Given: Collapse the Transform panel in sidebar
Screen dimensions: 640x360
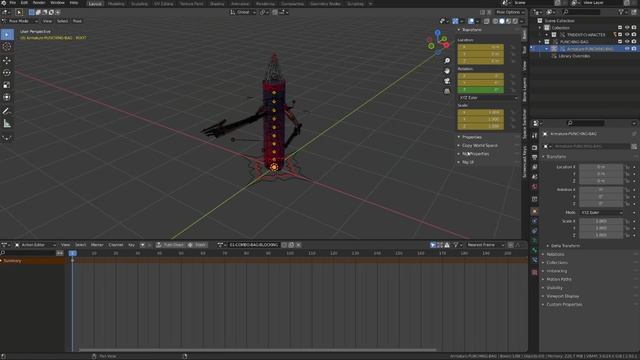Looking at the screenshot, I should pos(471,30).
